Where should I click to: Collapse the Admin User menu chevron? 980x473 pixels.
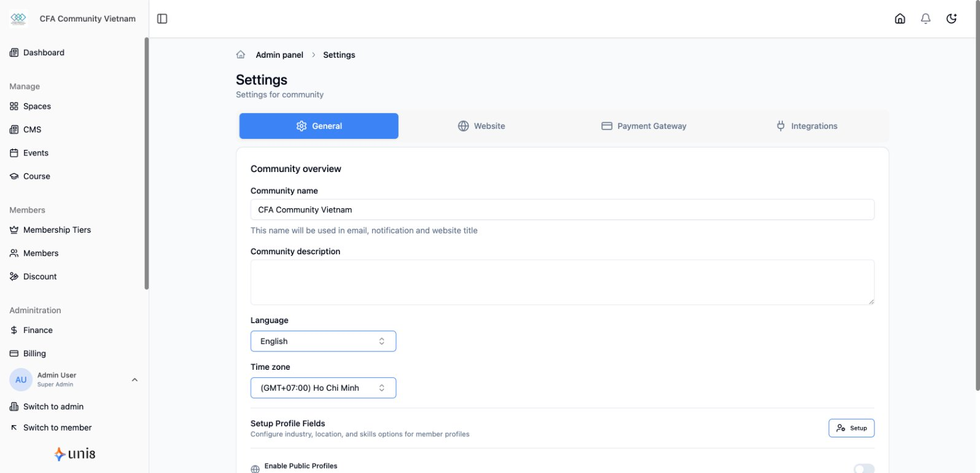click(x=134, y=380)
